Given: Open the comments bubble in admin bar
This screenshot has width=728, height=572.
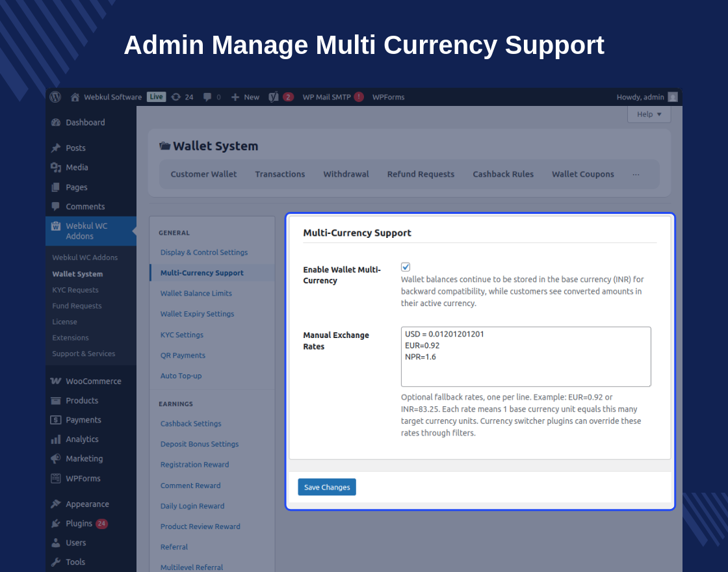Looking at the screenshot, I should click(207, 97).
